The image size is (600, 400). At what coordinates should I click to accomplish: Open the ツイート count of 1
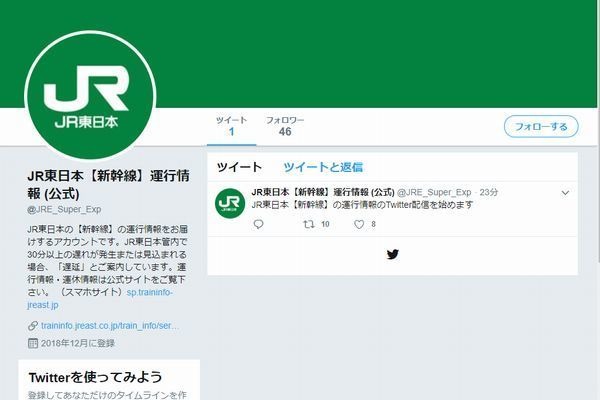[x=232, y=126]
